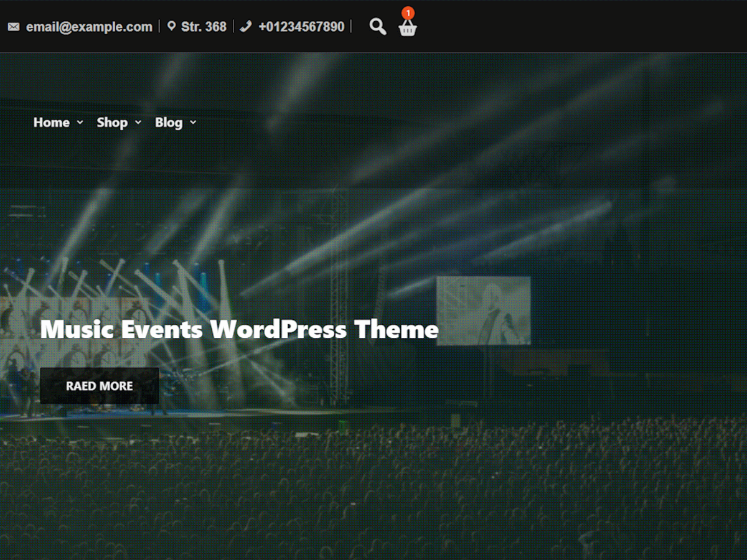Viewport: 747px width, 560px height.
Task: Expand the Shop dropdown chevron
Action: click(x=138, y=123)
